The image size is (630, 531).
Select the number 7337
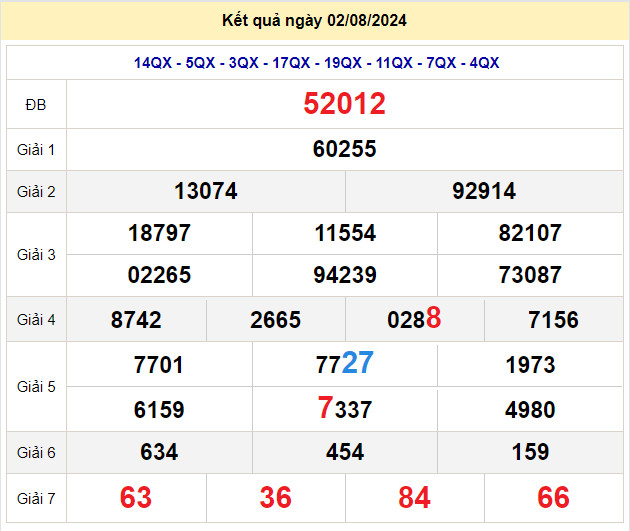[345, 408]
